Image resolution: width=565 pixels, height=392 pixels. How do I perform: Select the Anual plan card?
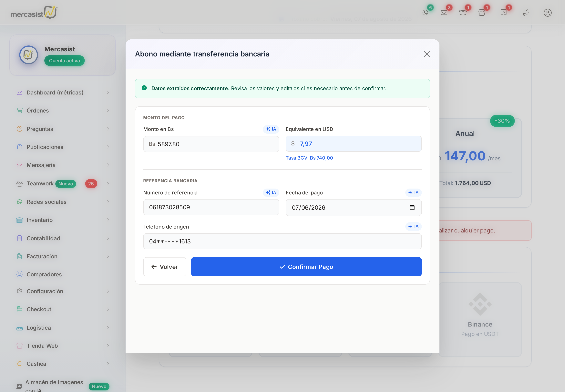pos(480,158)
